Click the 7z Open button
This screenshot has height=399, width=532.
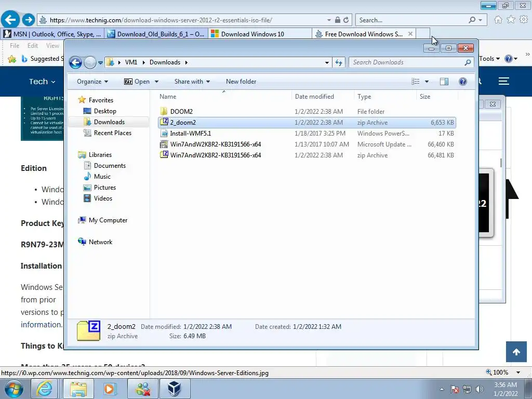point(137,82)
